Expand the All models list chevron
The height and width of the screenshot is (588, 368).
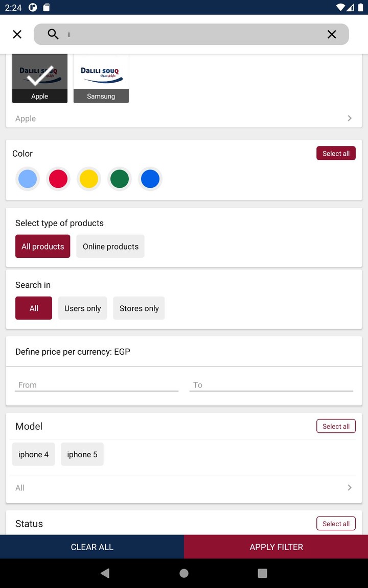[350, 487]
